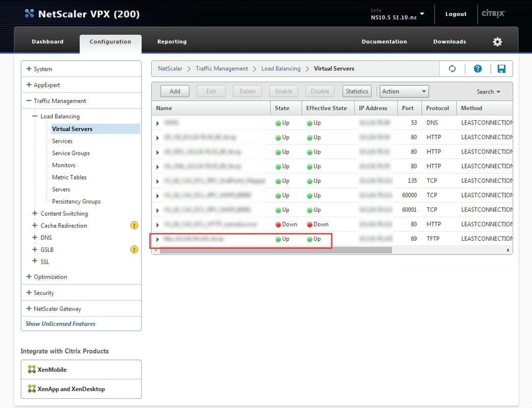Click the XenMobile integration icon
Image resolution: width=532 pixels, height=408 pixels.
32,370
